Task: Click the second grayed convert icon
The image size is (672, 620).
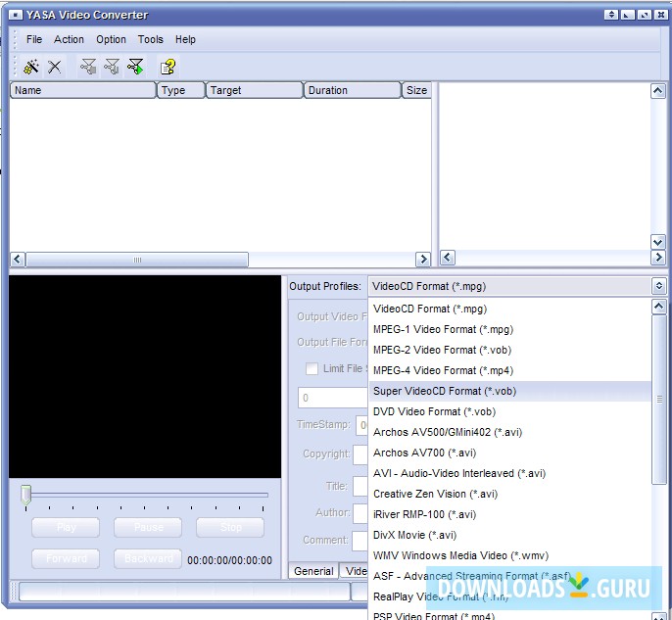Action: (x=112, y=67)
